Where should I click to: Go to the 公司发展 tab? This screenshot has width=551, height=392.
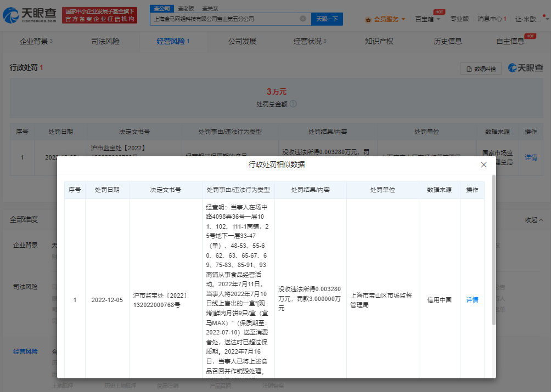pyautogui.click(x=242, y=41)
